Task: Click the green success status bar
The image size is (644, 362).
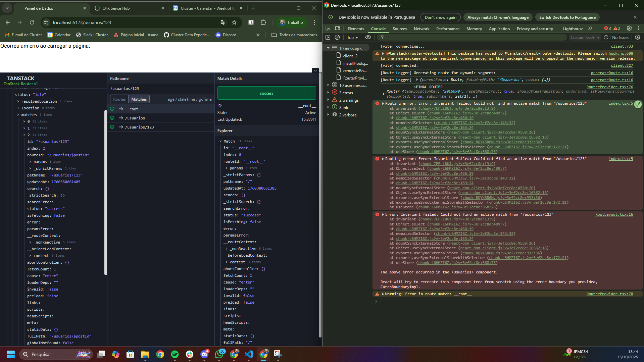Action: click(266, 93)
